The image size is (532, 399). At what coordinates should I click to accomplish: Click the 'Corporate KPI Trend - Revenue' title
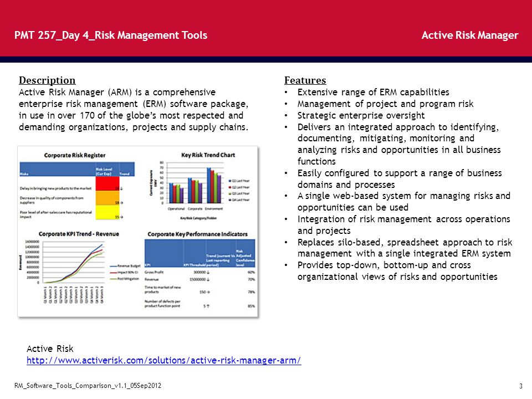pyautogui.click(x=79, y=234)
